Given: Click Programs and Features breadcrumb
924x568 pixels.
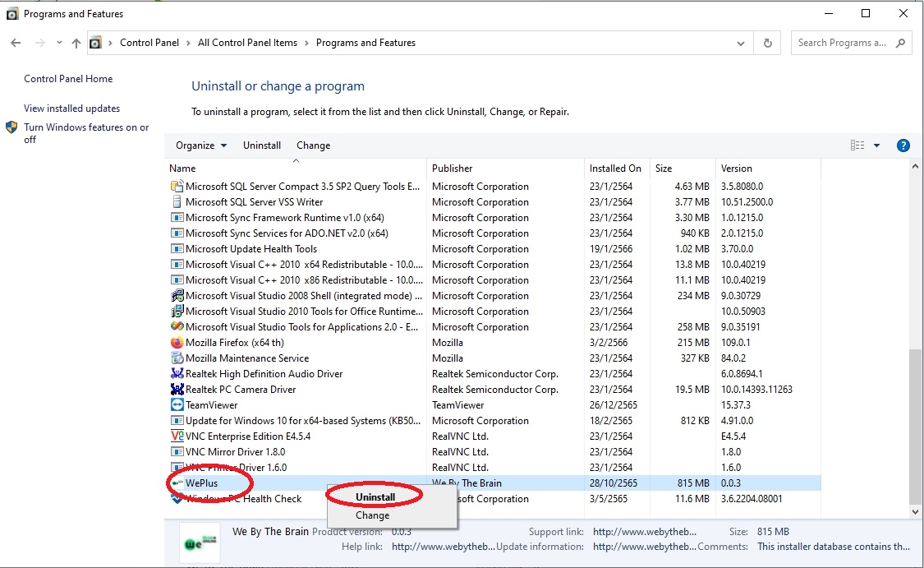Looking at the screenshot, I should click(x=365, y=43).
